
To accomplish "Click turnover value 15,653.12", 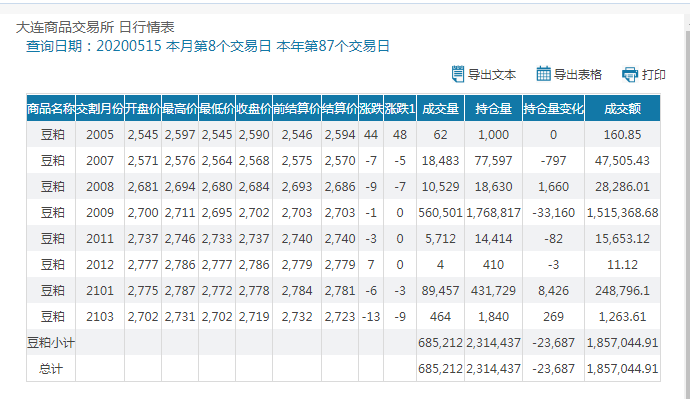I will coord(622,238).
